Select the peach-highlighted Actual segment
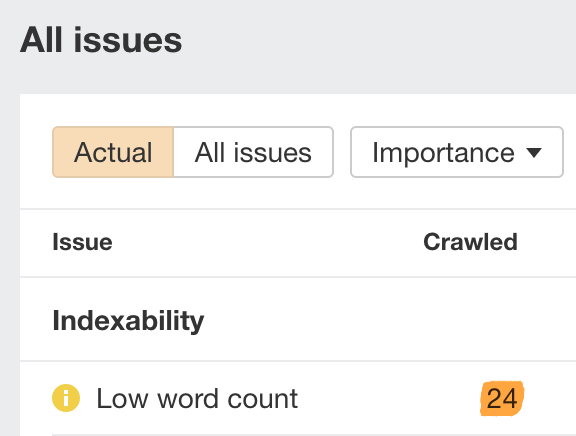This screenshot has height=436, width=576. pyautogui.click(x=113, y=152)
